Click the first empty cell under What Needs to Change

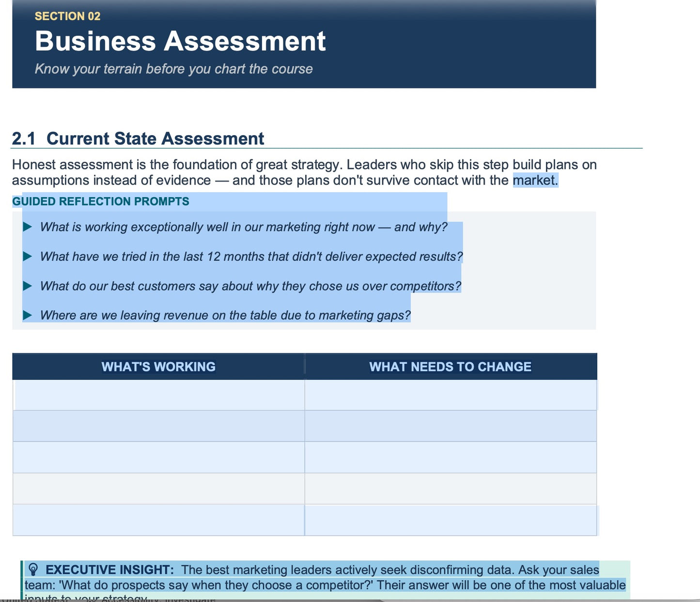pos(451,395)
